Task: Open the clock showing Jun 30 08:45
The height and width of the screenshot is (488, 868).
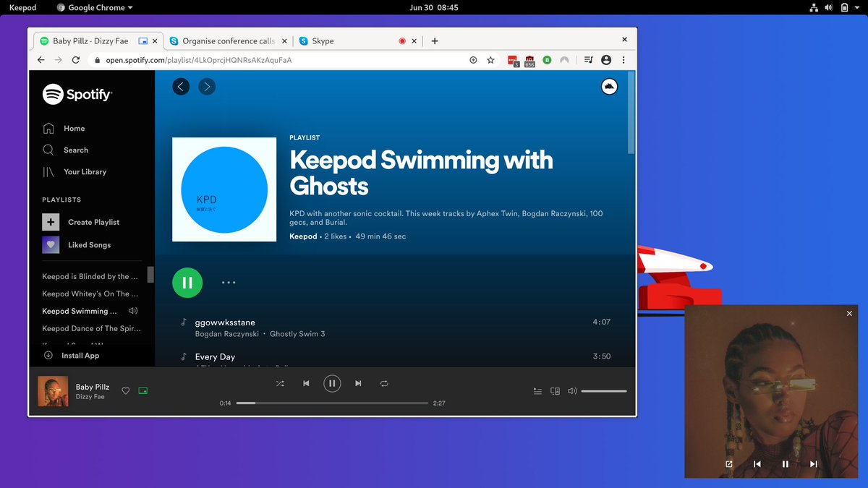Action: point(434,7)
